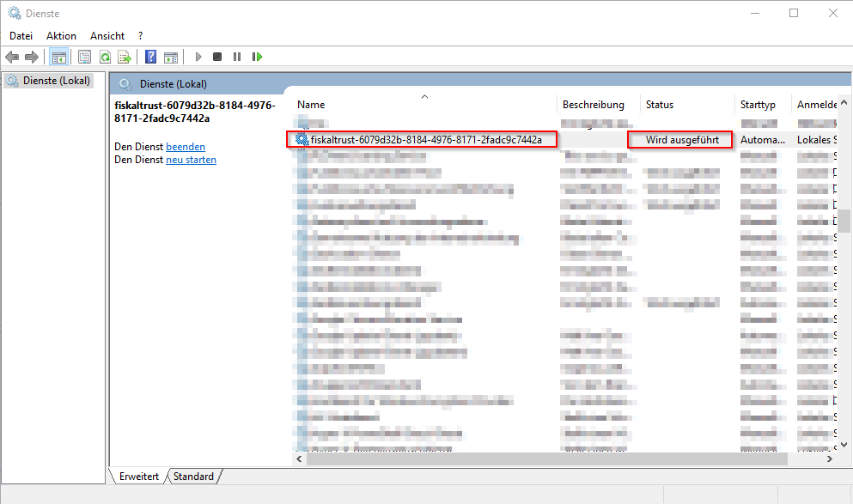Viewport: 853px width, 504px height.
Task: Open the Aktion menu
Action: (x=61, y=36)
